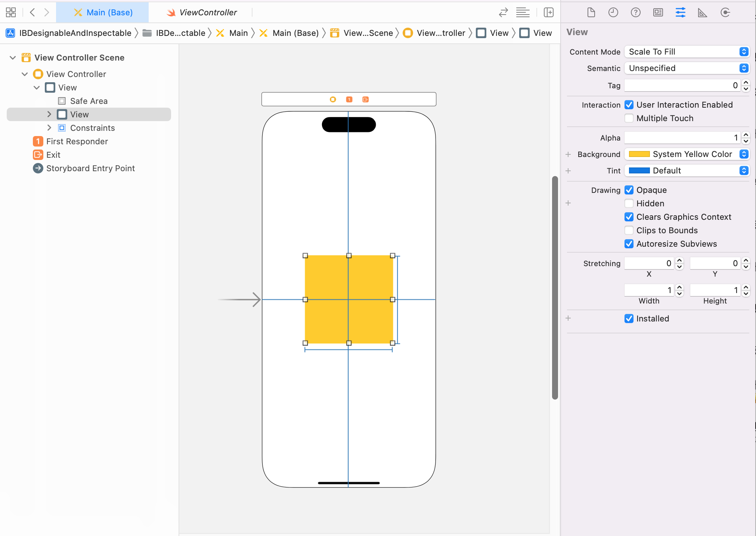Enable the Multiple Touch checkbox

pyautogui.click(x=629, y=118)
